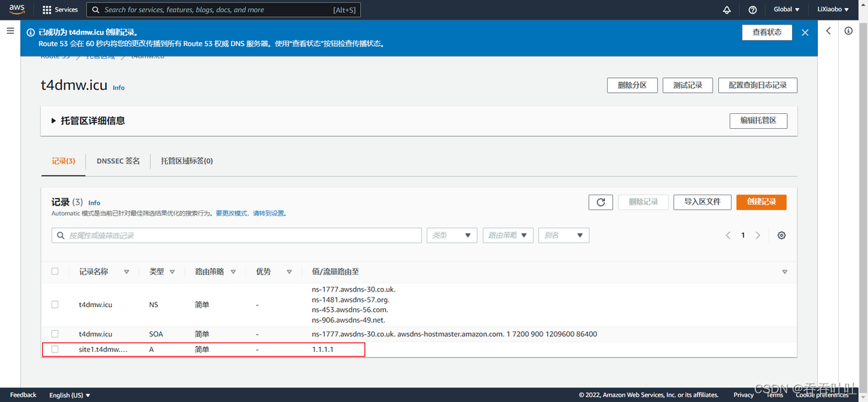Go to next page arrow
Screen dimensions: 868x402
click(x=758, y=235)
